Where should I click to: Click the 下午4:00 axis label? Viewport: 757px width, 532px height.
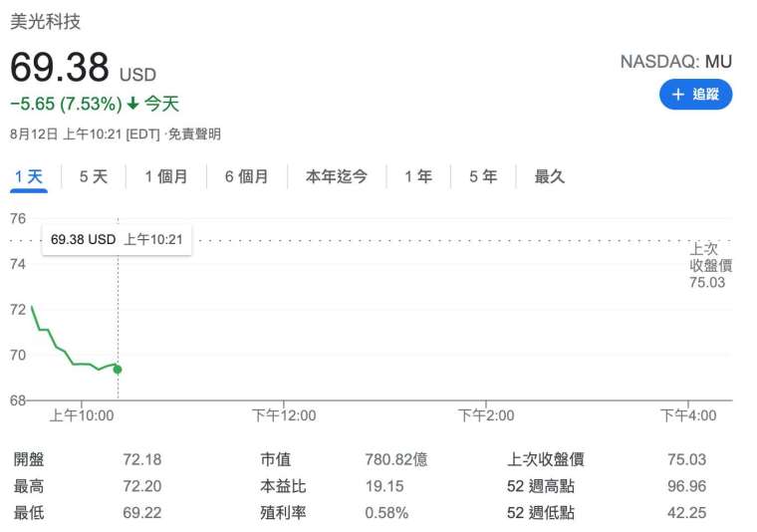point(688,415)
